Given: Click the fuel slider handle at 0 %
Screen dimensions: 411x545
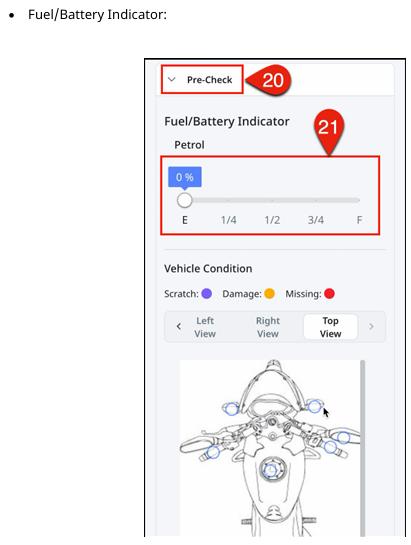Looking at the screenshot, I should [184, 200].
